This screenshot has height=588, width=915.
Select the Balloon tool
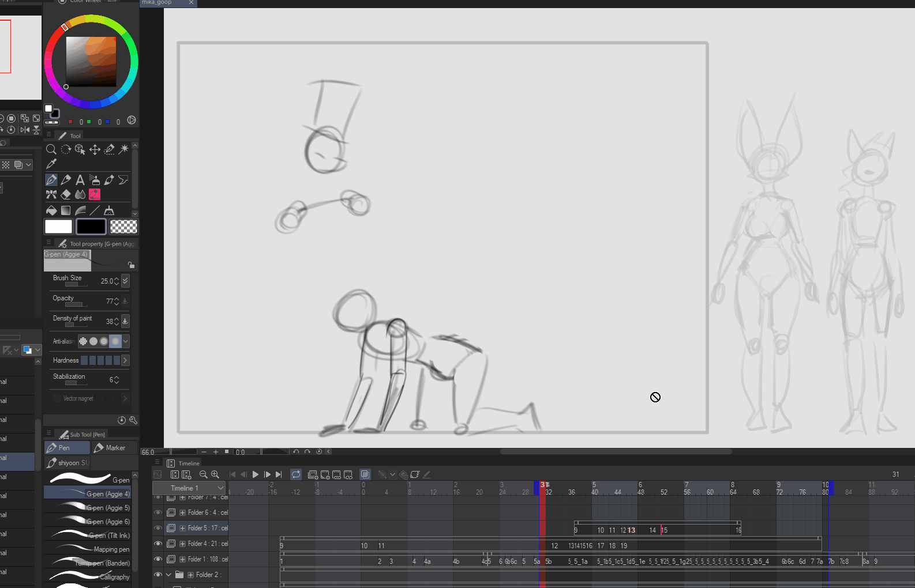(x=123, y=180)
